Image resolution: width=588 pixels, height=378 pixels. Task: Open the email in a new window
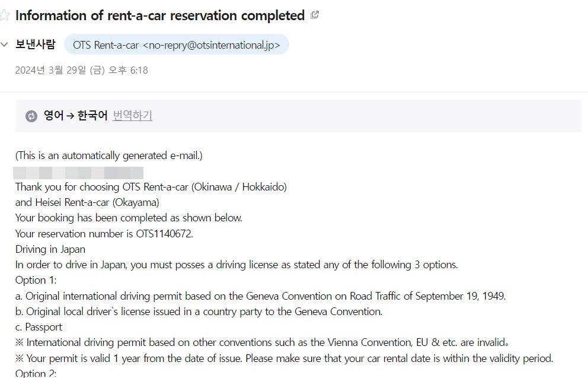click(x=315, y=15)
